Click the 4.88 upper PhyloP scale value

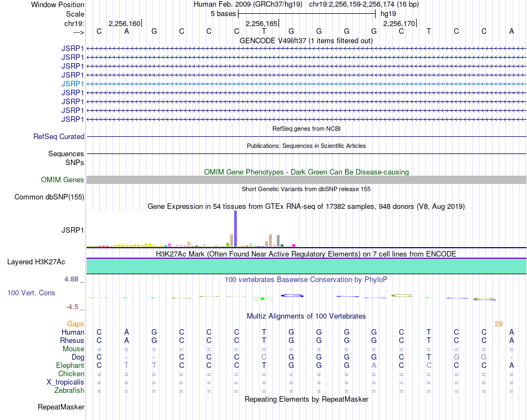pyautogui.click(x=71, y=279)
